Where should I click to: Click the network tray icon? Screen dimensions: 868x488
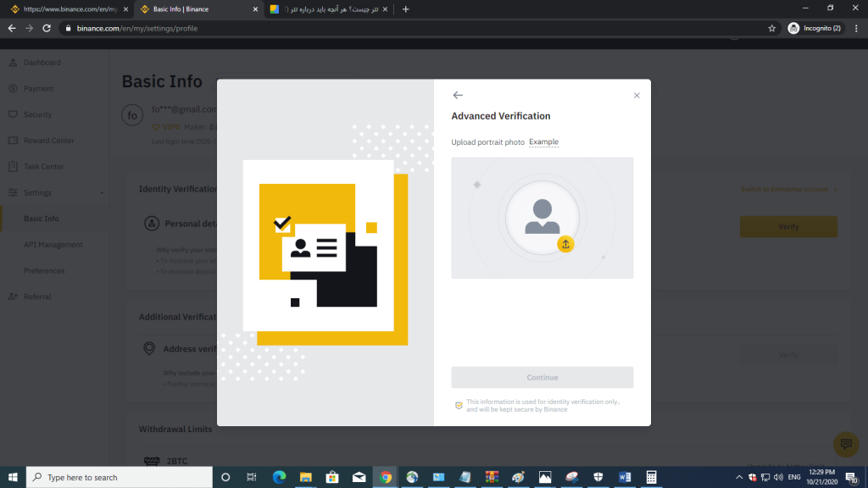tap(765, 477)
